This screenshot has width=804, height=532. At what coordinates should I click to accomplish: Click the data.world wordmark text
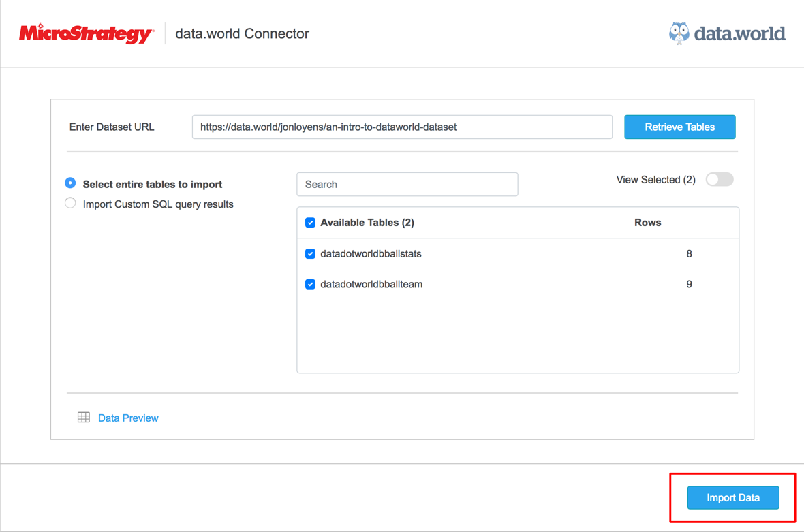739,33
